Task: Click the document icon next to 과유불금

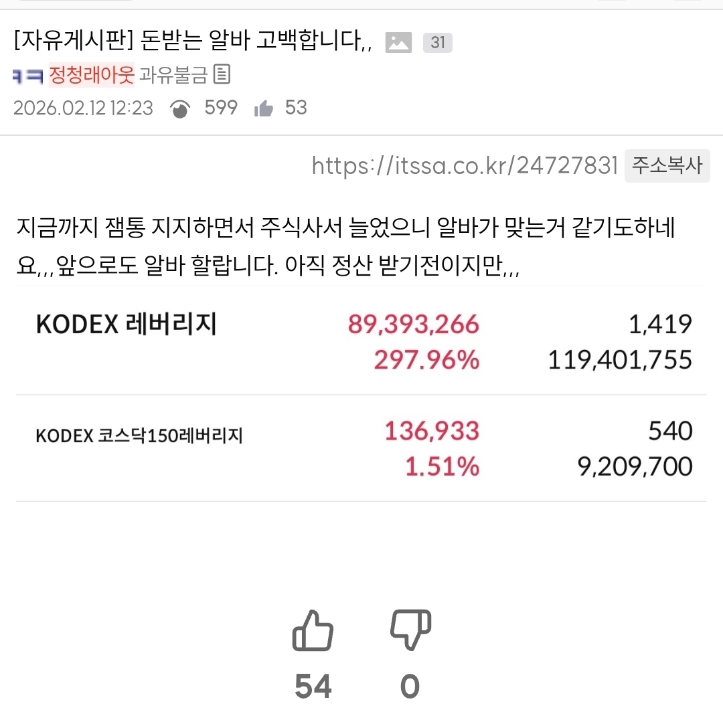Action: coord(222,74)
